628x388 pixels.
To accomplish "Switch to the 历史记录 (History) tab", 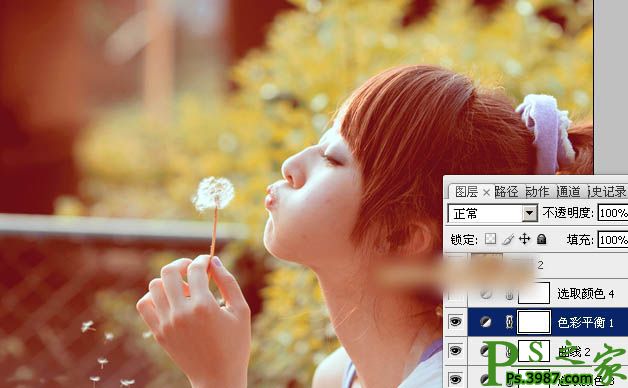I will pyautogui.click(x=607, y=192).
